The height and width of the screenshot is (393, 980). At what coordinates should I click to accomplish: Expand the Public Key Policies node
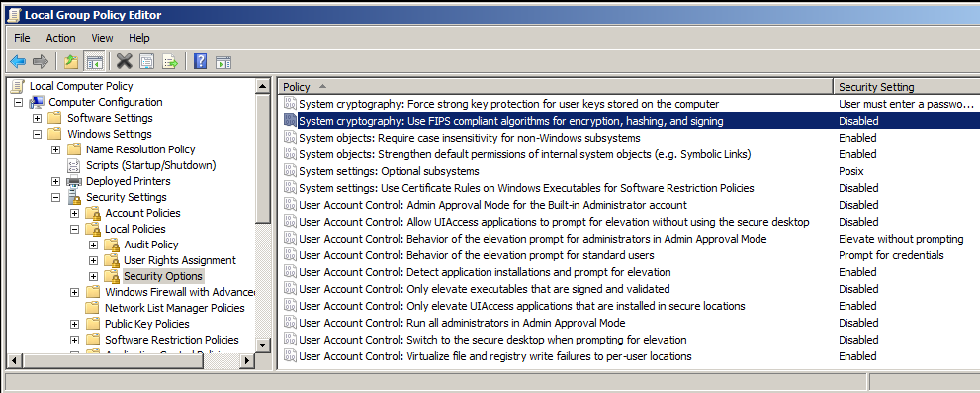75,324
